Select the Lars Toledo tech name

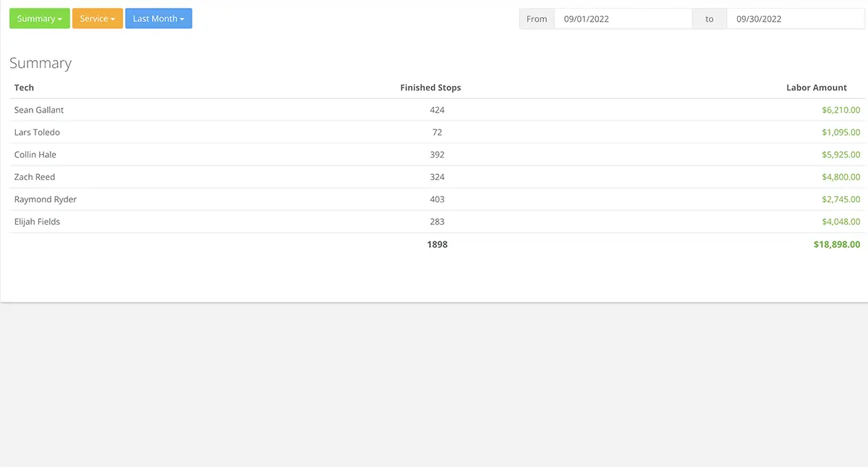[x=37, y=132]
